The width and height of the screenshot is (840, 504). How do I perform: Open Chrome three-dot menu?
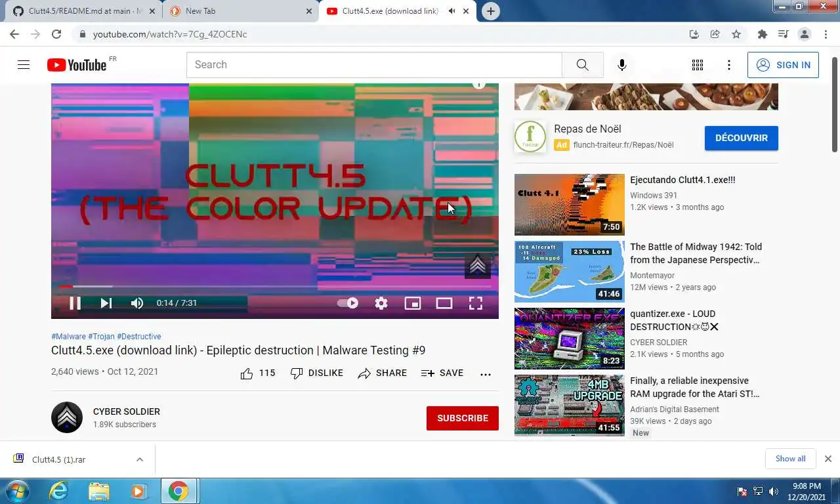coord(825,34)
